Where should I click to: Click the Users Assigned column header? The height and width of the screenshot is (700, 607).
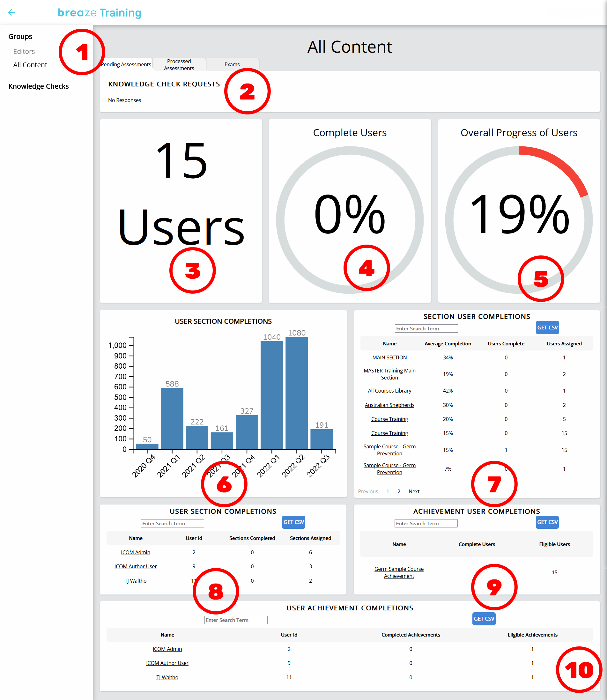click(x=564, y=343)
